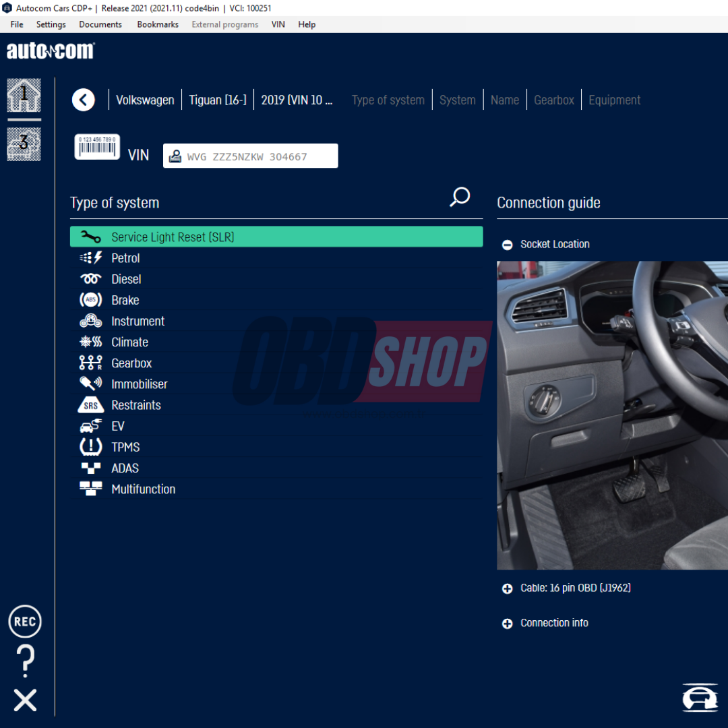Click the Climate snowflake icon
Viewport: 728px width, 728px height.
click(90, 342)
